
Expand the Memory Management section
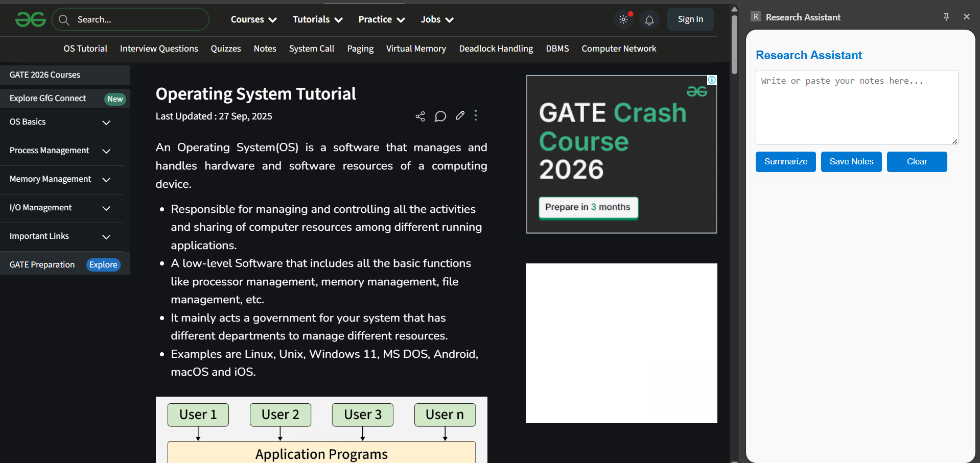106,180
